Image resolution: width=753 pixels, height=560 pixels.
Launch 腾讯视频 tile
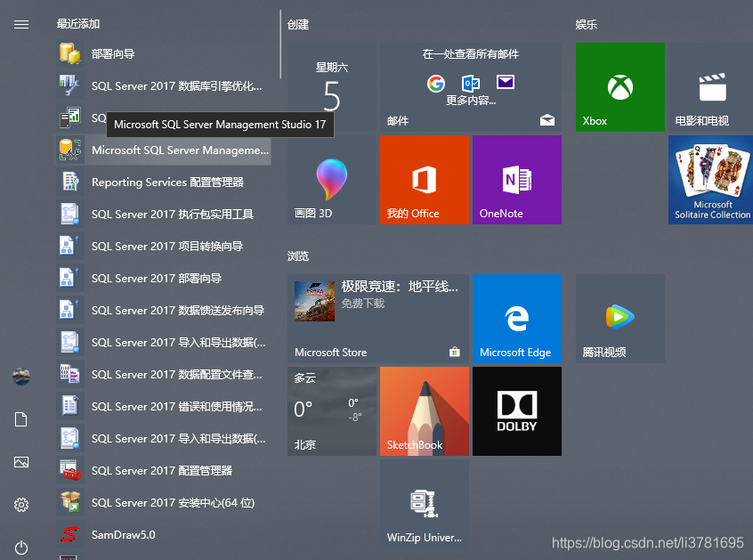coord(620,319)
